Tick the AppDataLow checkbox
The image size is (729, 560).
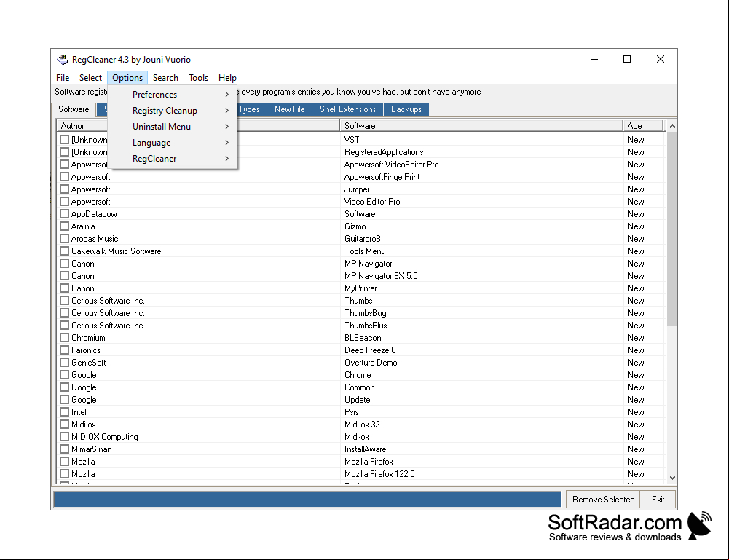(x=65, y=214)
